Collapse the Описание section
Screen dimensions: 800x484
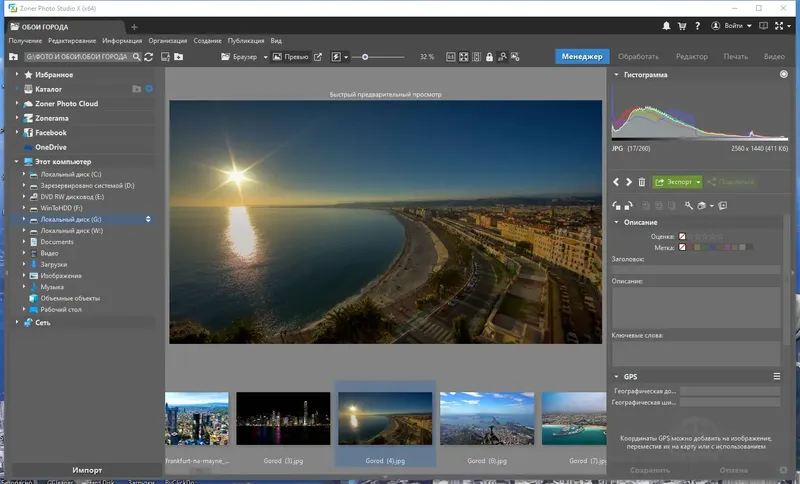(616, 222)
